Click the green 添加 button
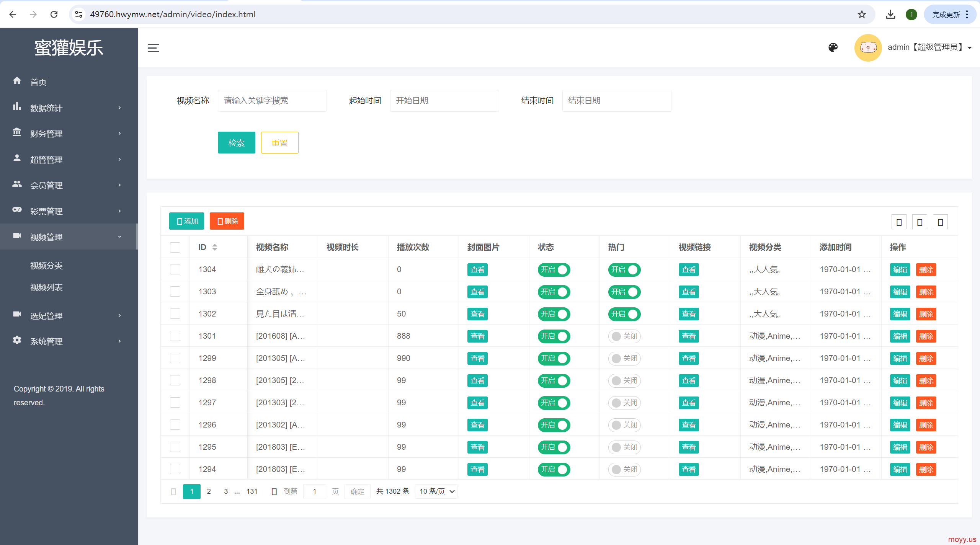The image size is (980, 545). click(x=186, y=221)
